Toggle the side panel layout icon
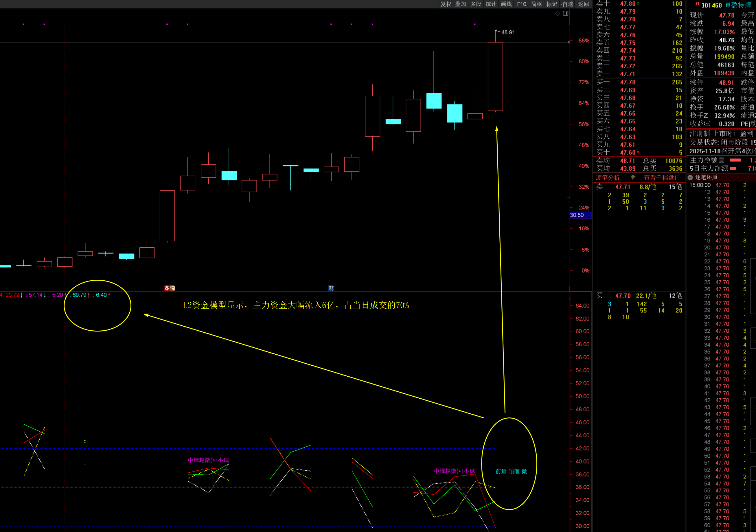Image resolution: width=756 pixels, height=532 pixels. point(566,13)
